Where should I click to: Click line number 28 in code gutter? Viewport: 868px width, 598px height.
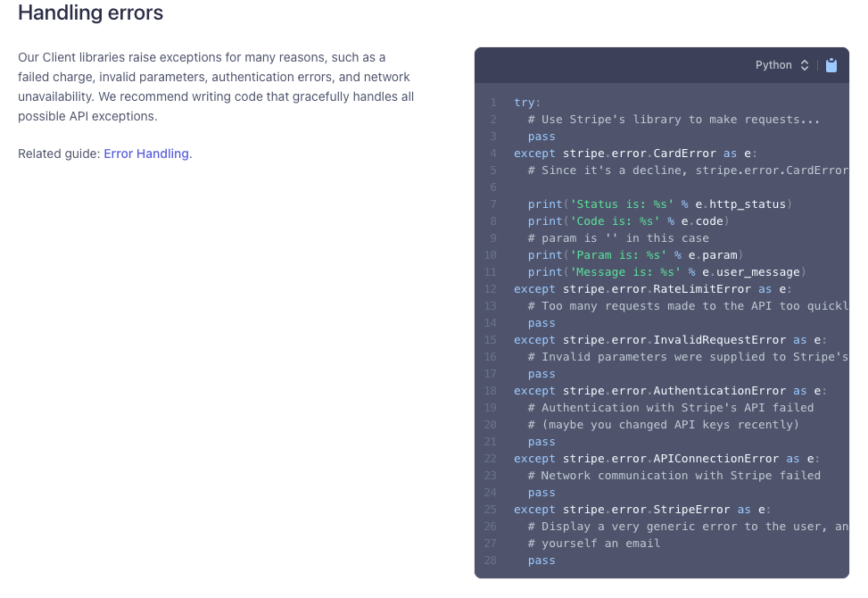491,561
